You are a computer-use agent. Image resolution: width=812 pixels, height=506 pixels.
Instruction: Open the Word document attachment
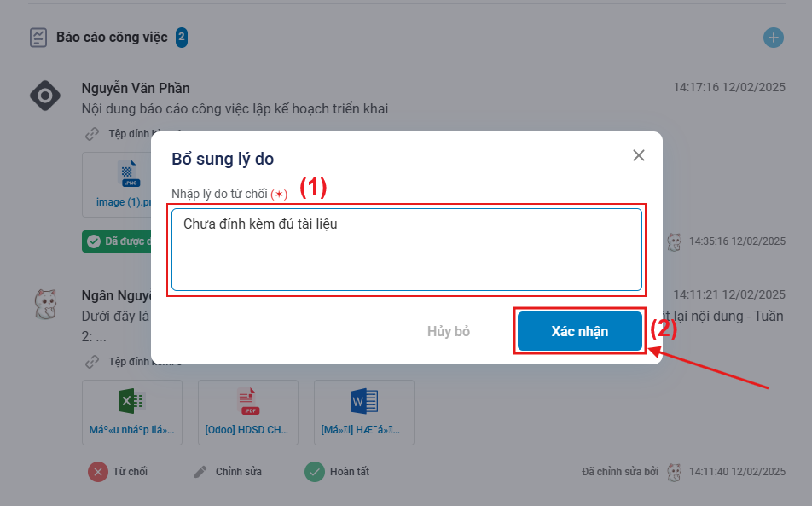tap(364, 412)
